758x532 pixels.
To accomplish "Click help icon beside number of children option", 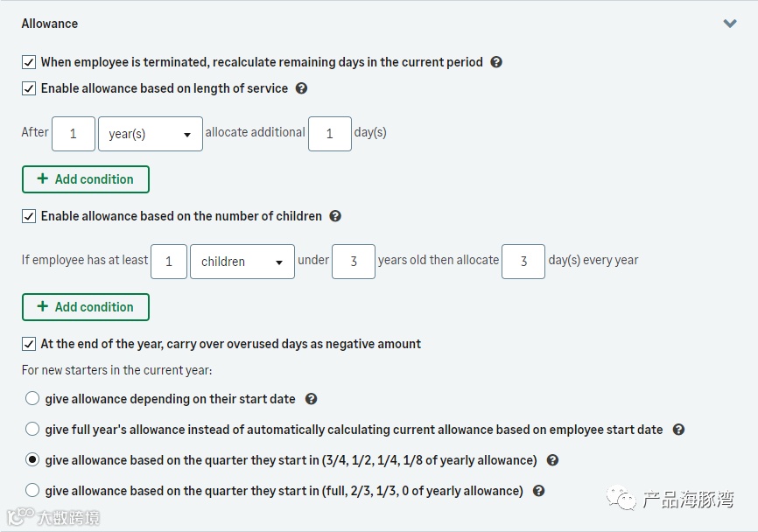I will click(335, 216).
